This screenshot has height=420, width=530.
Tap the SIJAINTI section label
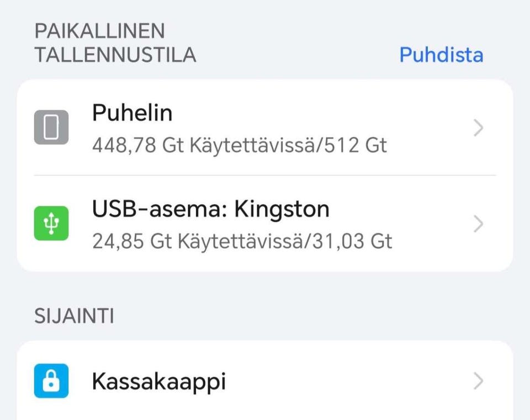pyautogui.click(x=74, y=316)
